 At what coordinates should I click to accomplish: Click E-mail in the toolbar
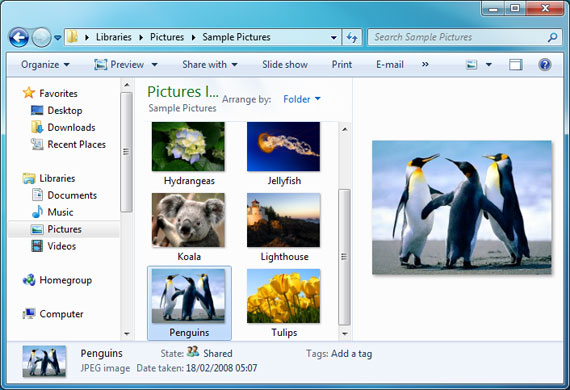click(x=390, y=65)
